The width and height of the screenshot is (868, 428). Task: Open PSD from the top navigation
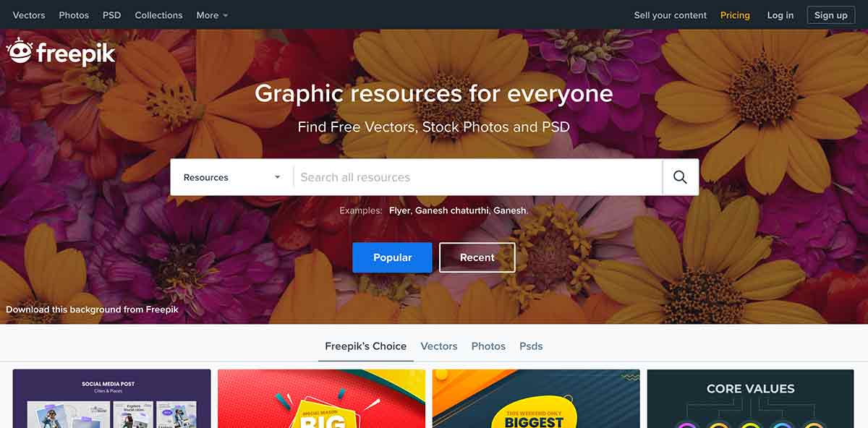(x=112, y=15)
